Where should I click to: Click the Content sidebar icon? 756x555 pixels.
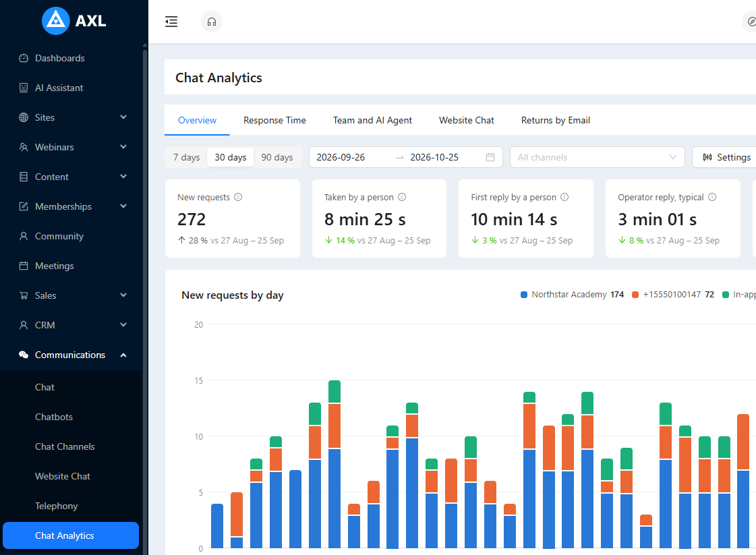pyautogui.click(x=24, y=177)
